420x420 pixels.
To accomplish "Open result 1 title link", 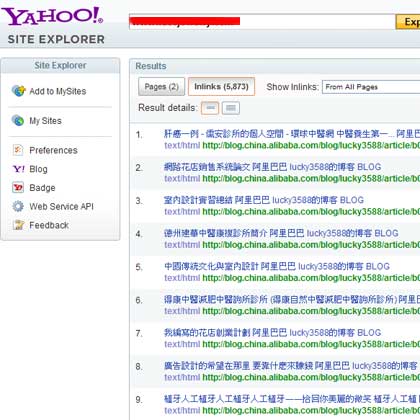I will 292,134.
